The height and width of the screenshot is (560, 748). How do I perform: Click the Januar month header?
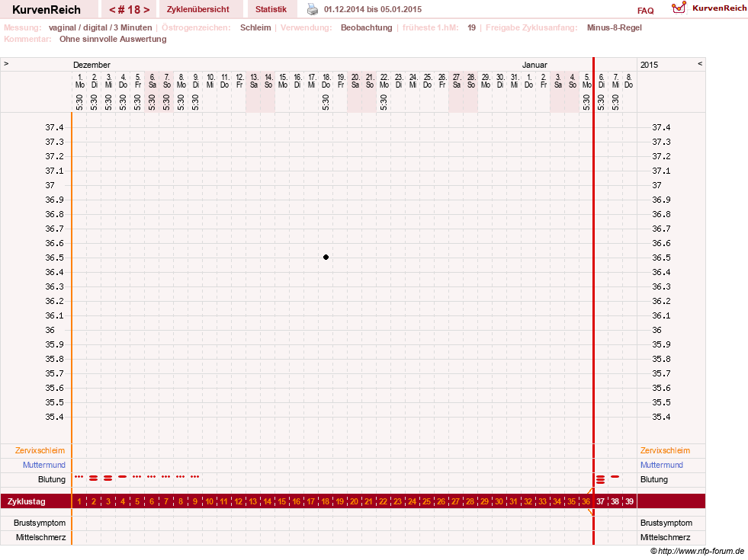click(x=535, y=65)
